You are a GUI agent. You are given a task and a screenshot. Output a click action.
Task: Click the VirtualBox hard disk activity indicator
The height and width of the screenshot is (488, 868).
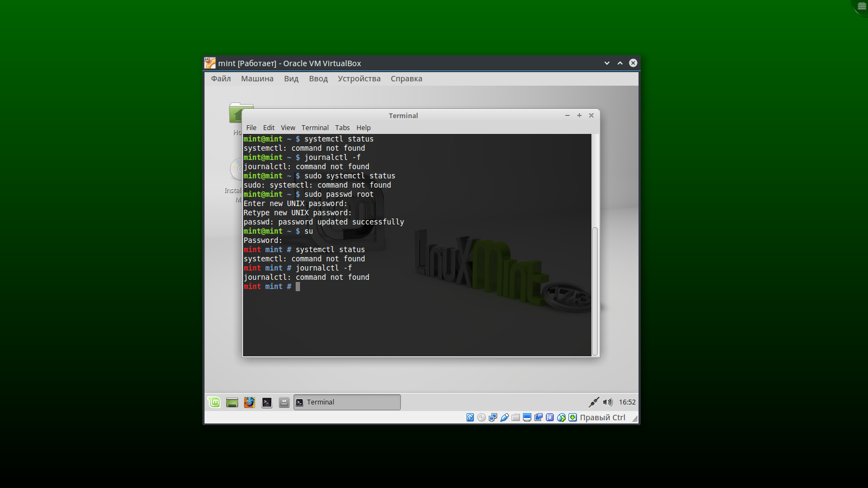[470, 418]
